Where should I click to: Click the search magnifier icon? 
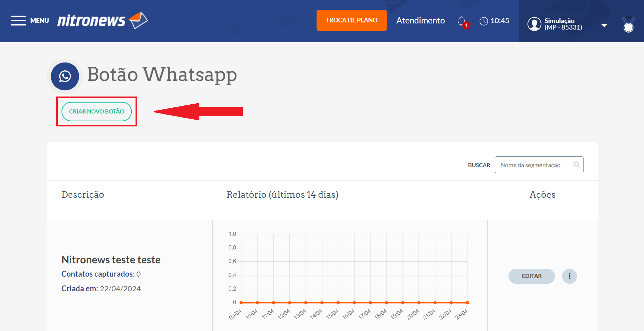coord(577,165)
